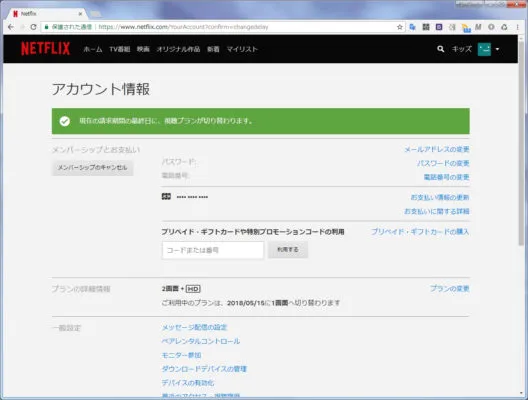Click the green banner checkmark icon
This screenshot has width=528, height=400.
coord(65,121)
